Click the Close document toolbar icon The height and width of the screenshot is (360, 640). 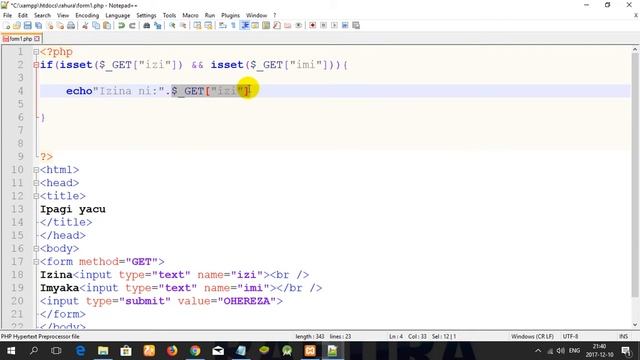tap(49, 25)
